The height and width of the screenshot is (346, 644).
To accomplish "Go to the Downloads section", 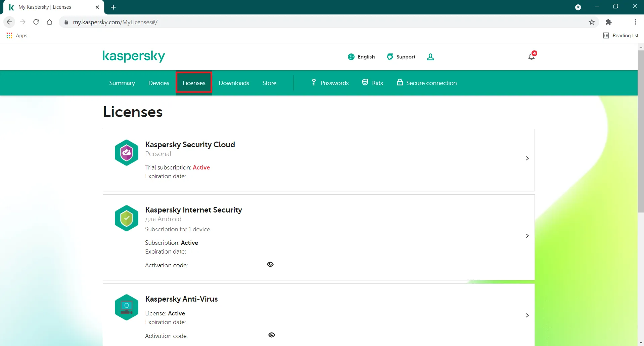I will click(234, 83).
